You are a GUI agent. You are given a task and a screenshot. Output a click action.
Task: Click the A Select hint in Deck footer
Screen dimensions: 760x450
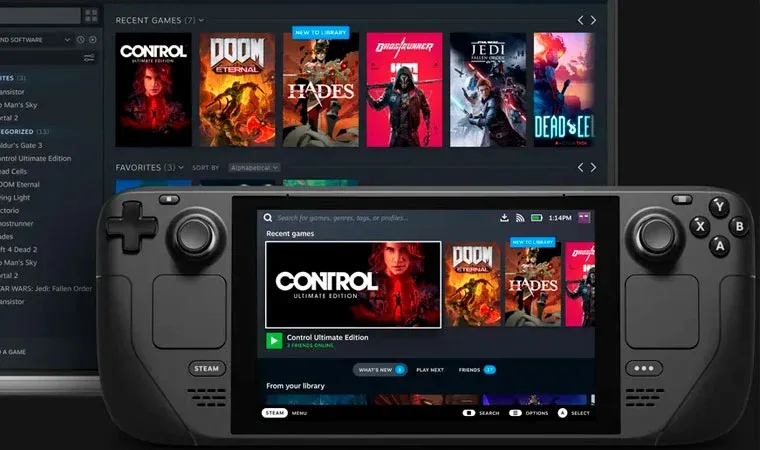(574, 413)
